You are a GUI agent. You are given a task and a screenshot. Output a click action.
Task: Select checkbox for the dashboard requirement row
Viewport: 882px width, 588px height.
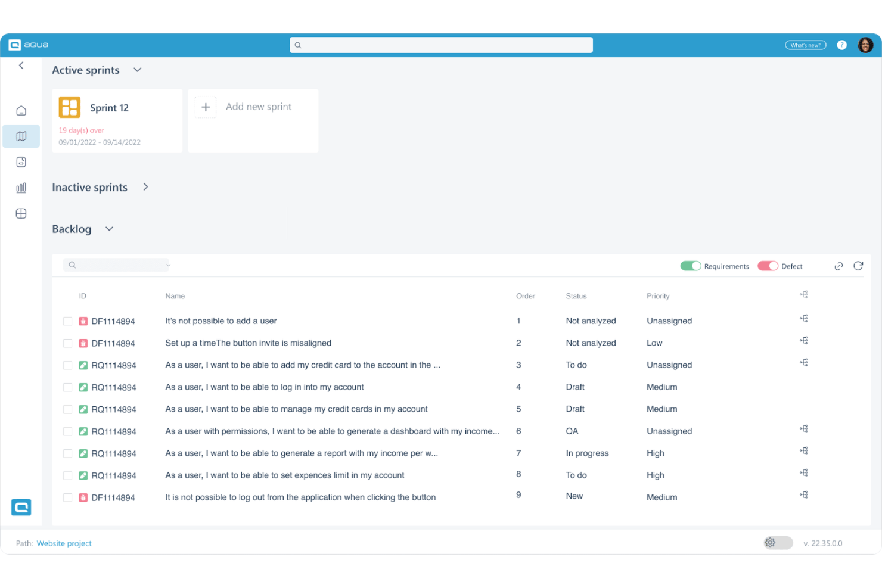coord(67,431)
